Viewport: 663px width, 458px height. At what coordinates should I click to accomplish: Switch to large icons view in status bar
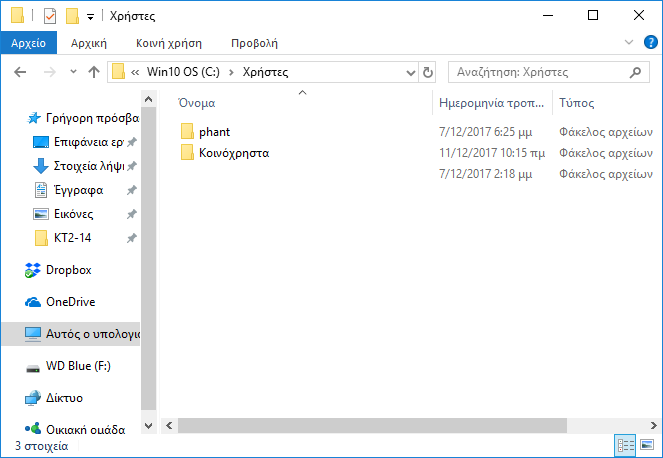(648, 445)
